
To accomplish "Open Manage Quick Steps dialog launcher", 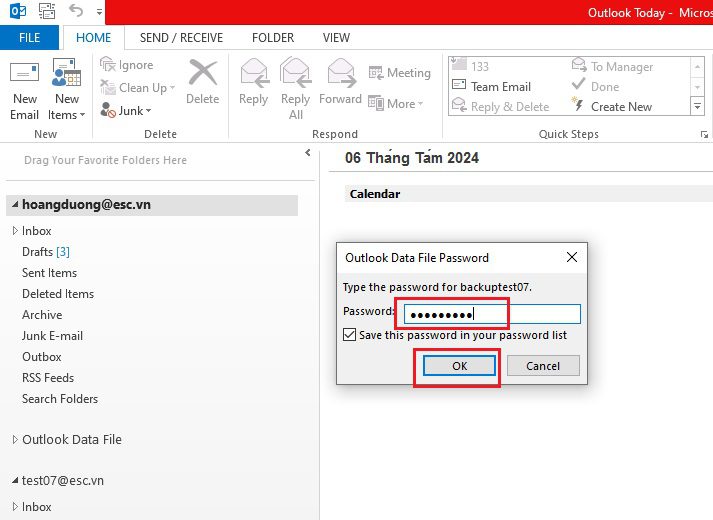I will tap(704, 134).
